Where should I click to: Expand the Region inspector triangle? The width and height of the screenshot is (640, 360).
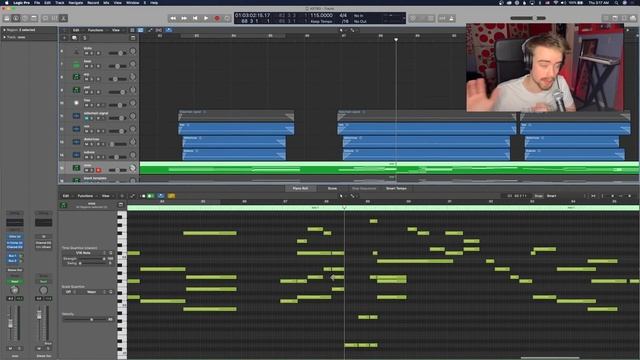coord(4,30)
